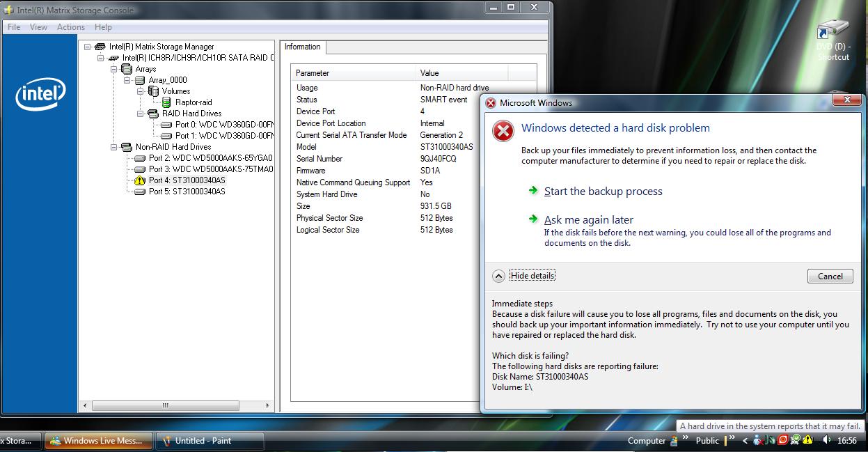868x452 pixels.
Task: Collapse details with the Hide details chevron
Action: point(498,276)
